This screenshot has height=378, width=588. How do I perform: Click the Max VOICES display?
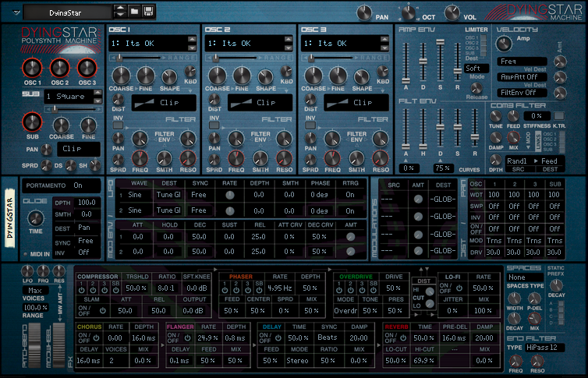tap(35, 291)
